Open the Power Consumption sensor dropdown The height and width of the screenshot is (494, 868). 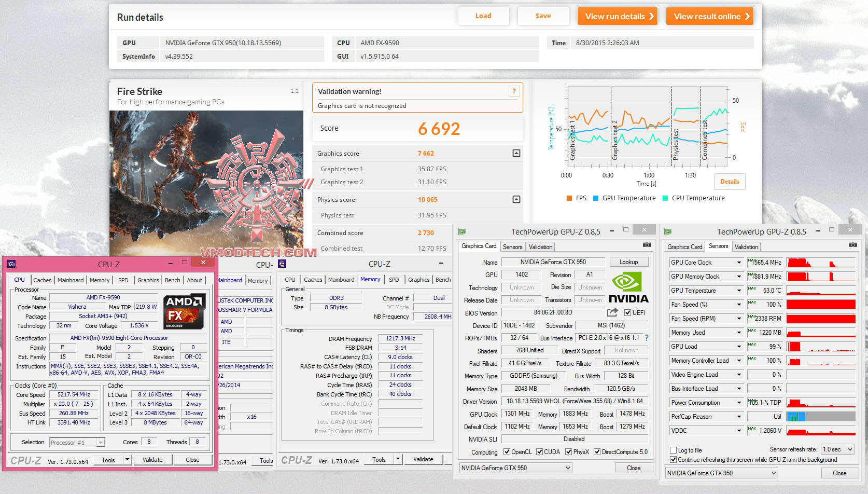coord(739,403)
